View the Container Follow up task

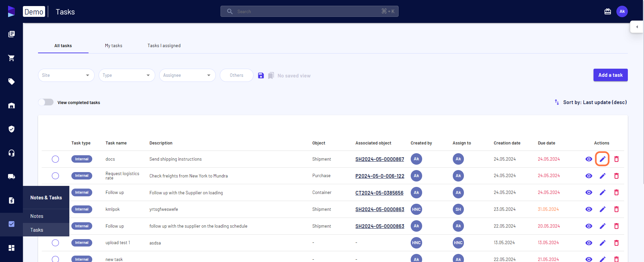click(589, 192)
